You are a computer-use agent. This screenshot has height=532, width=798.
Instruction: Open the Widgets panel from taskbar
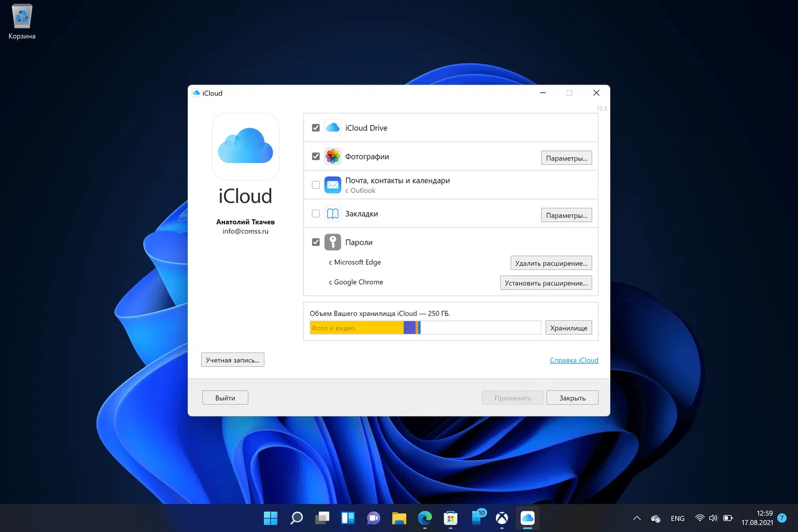[348, 518]
